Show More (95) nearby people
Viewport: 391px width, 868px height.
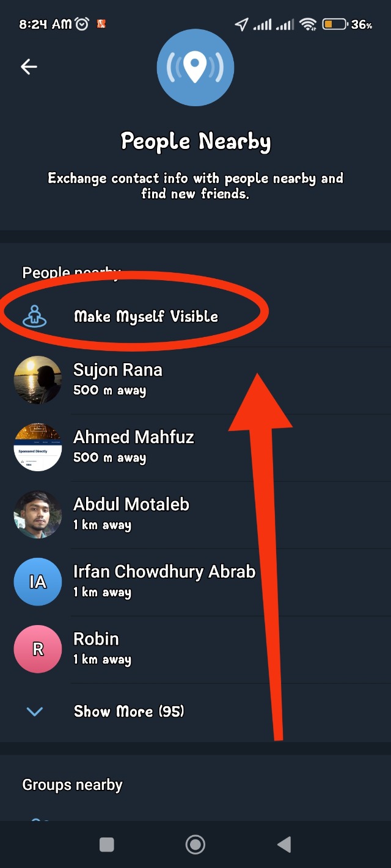pos(129,711)
